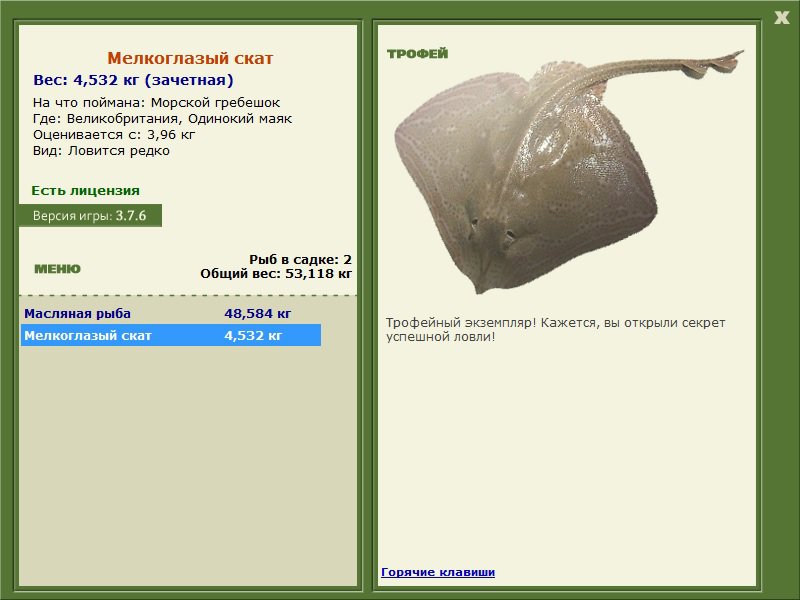Click the Оценивается с 3,96 кг line
Screen dimensions: 800x600
click(x=113, y=134)
